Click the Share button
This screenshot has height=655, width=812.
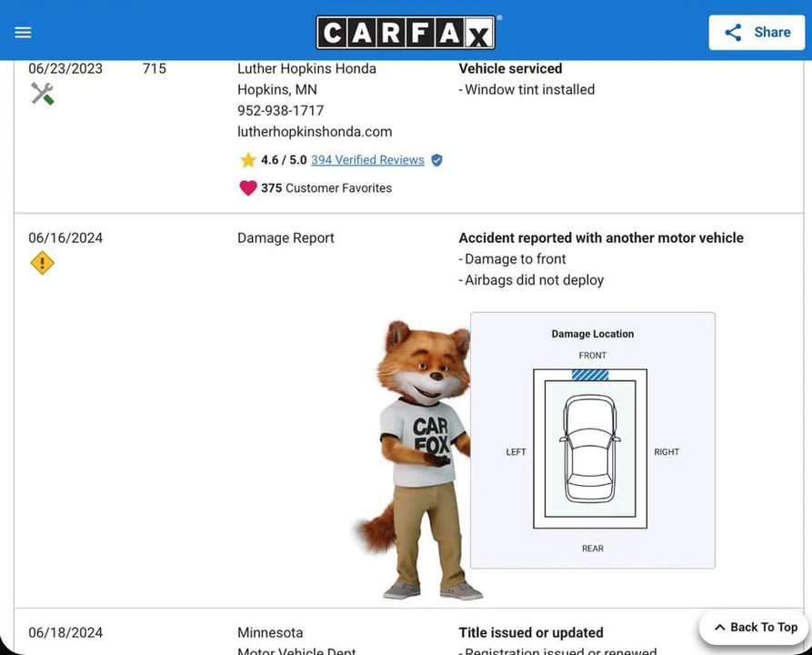[x=757, y=32]
